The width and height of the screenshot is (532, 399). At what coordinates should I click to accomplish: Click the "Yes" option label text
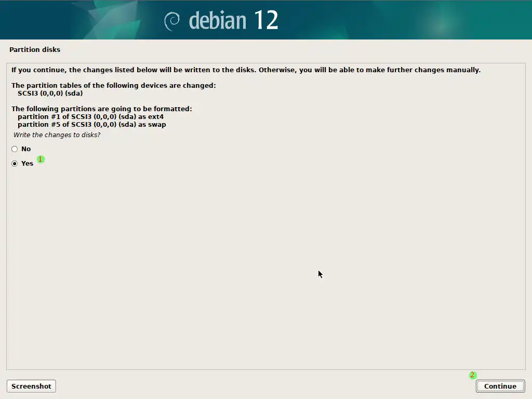tap(27, 164)
